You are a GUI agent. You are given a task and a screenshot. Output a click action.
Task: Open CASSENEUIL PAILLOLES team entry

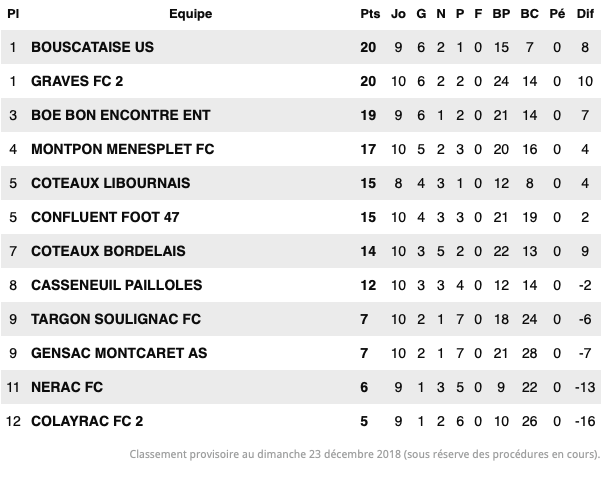click(116, 285)
